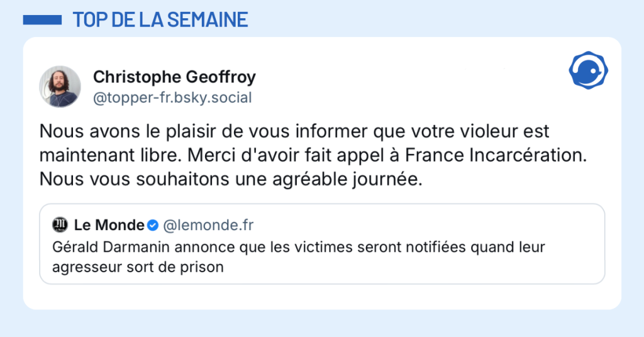The width and height of the screenshot is (644, 337).
Task: Open the @topper-fr.bsky.social handle
Action: pyautogui.click(x=172, y=97)
